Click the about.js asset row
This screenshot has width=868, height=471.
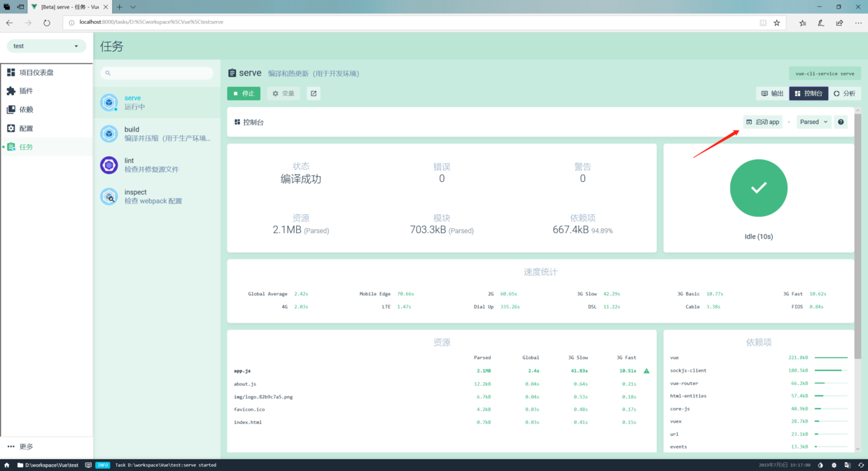pyautogui.click(x=442, y=384)
